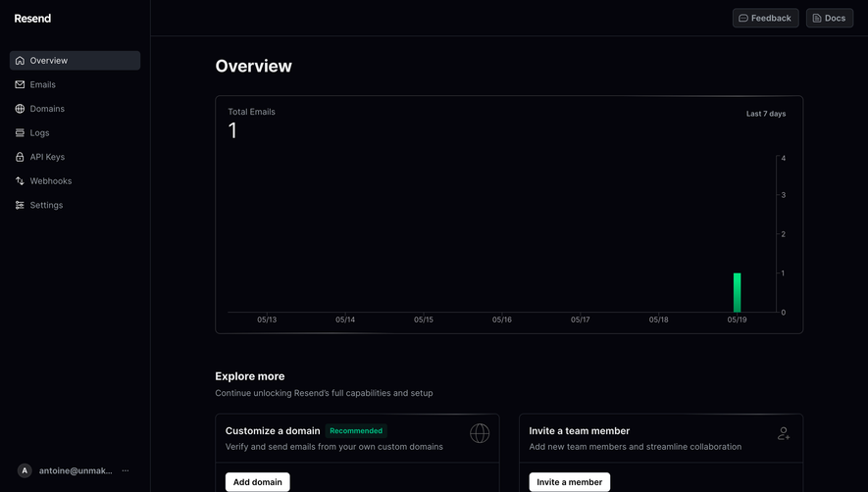
Task: Click the Resend logo
Action: pos(32,19)
